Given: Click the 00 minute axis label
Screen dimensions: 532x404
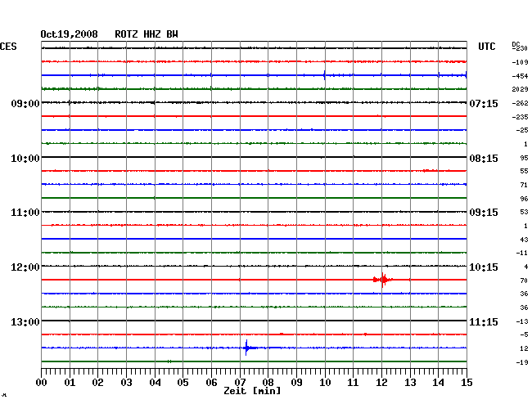Looking at the screenshot, I should click(x=42, y=383).
